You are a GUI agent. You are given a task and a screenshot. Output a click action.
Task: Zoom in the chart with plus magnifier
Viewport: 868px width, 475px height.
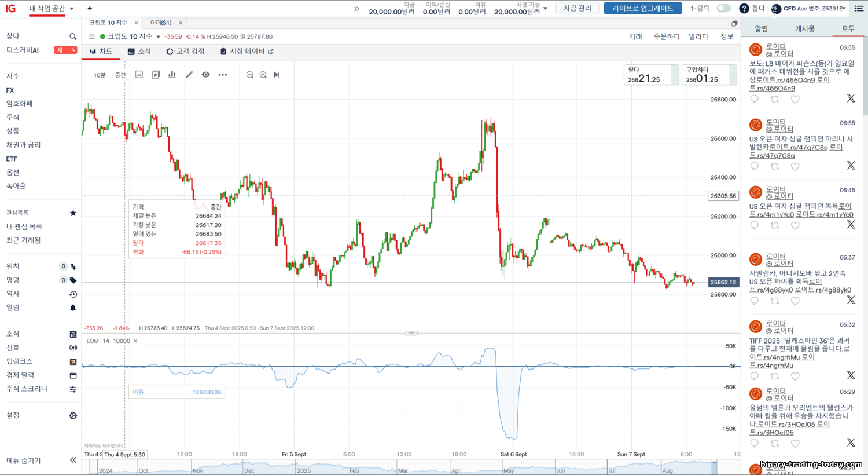[263, 75]
